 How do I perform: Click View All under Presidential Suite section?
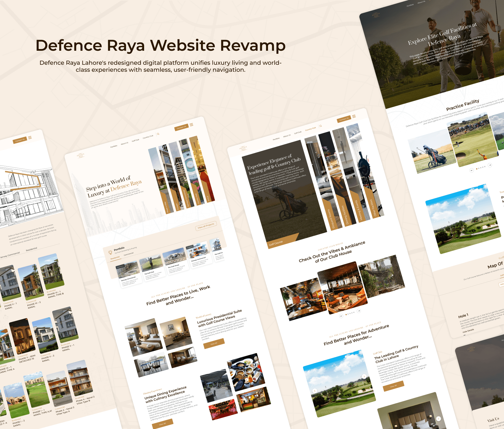[x=214, y=344]
